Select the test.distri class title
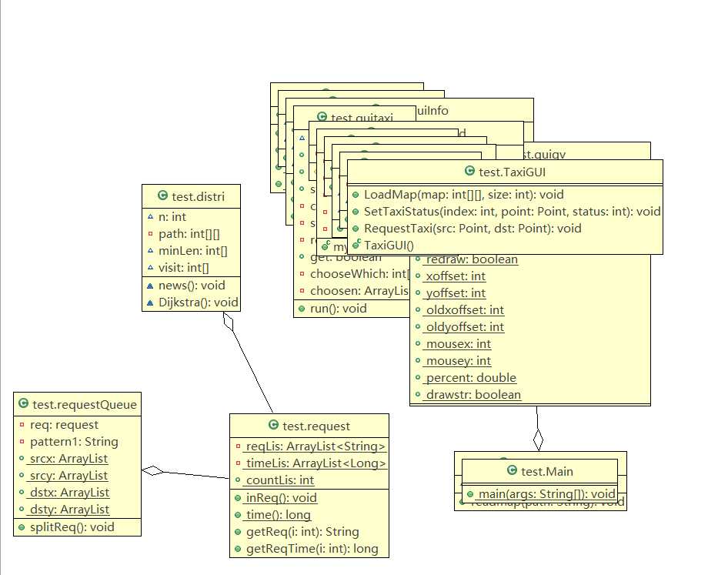This screenshot has height=575, width=728. click(198, 196)
